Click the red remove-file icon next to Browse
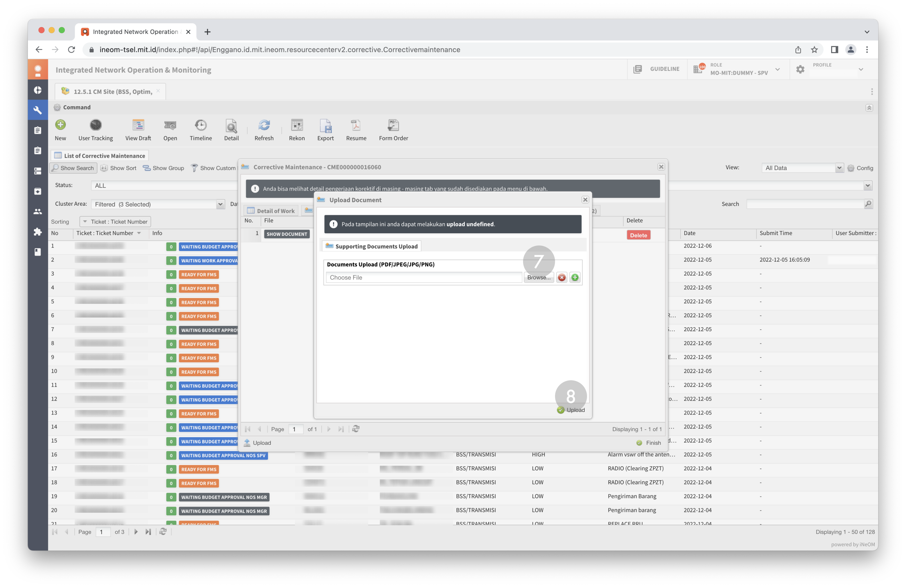Screen dimensions: 902x588 point(562,278)
